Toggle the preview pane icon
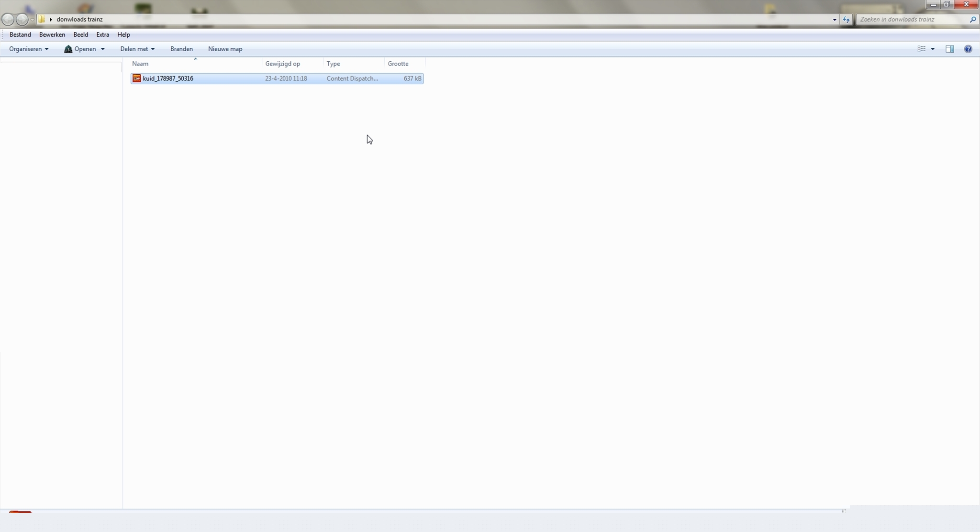This screenshot has height=532, width=980. [950, 49]
